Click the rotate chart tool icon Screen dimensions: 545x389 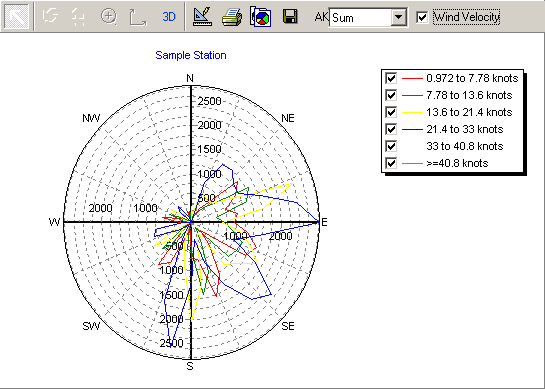[x=50, y=16]
